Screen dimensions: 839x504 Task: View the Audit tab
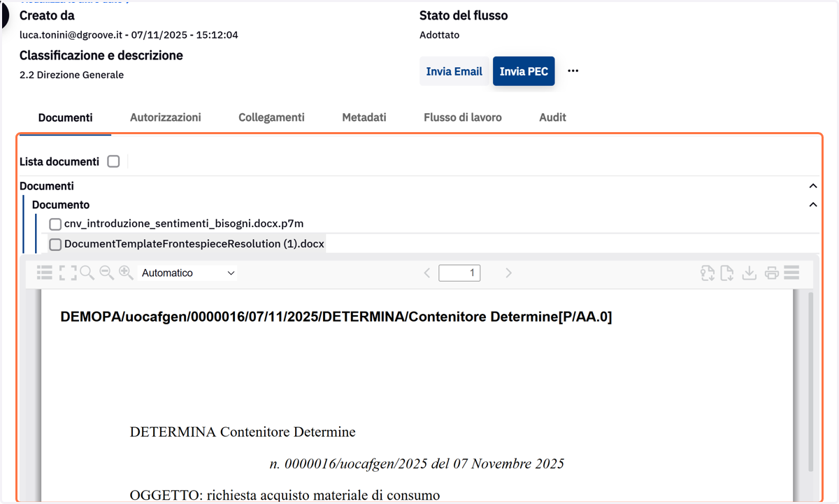click(552, 117)
